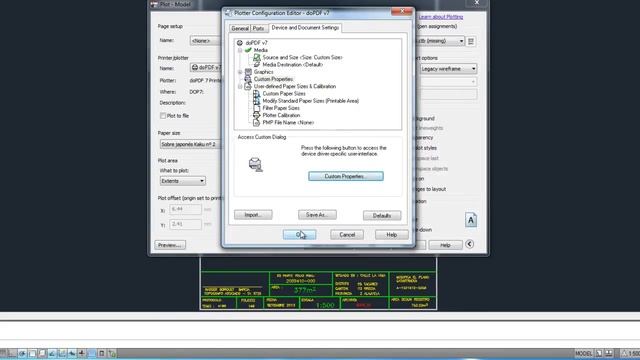Image resolution: width=640 pixels, height=360 pixels.
Task: Open Page setup Name dropdown in Plot dialog
Action: coord(205,41)
